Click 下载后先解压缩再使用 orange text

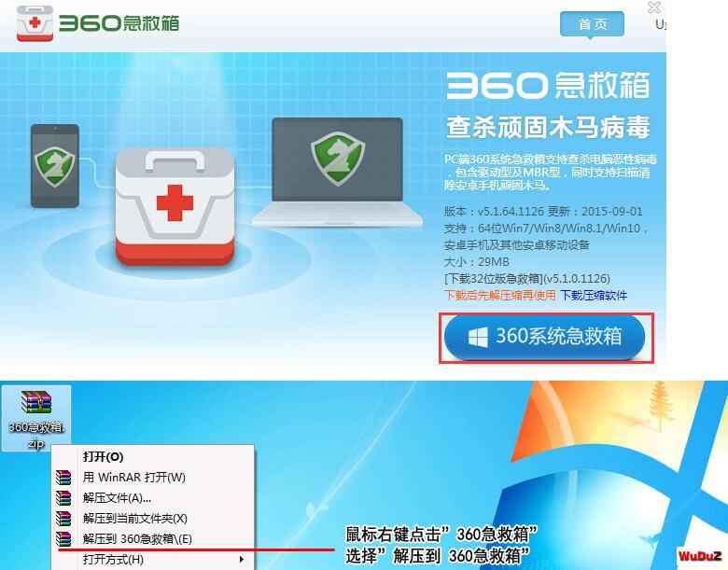pos(500,295)
